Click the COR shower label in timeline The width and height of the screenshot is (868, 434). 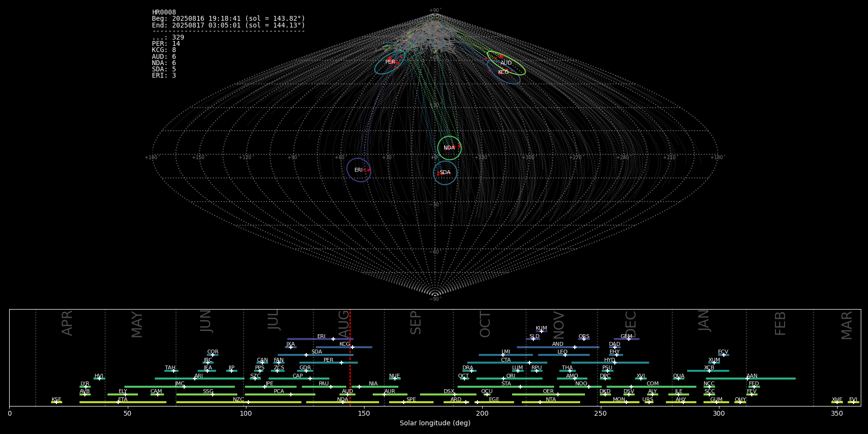point(213,352)
